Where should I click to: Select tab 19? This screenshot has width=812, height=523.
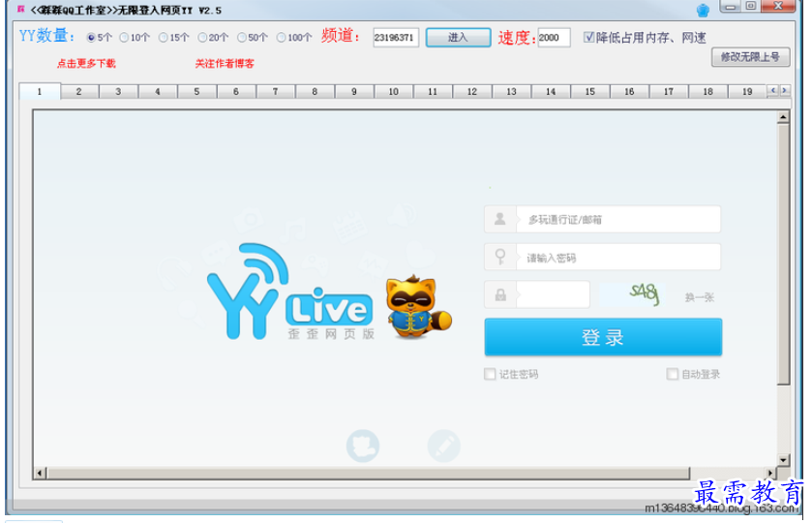click(747, 92)
